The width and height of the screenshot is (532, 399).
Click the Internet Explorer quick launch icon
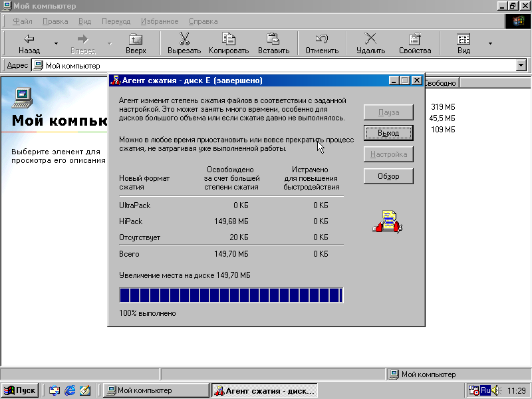69,390
